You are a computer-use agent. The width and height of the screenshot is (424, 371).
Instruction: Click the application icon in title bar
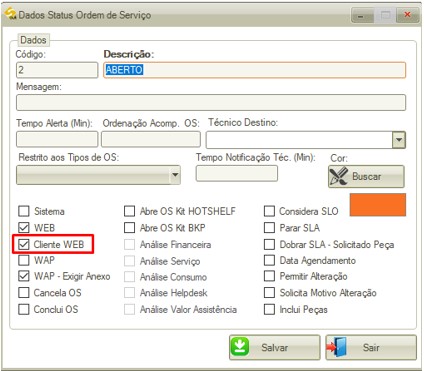pyautogui.click(x=10, y=14)
